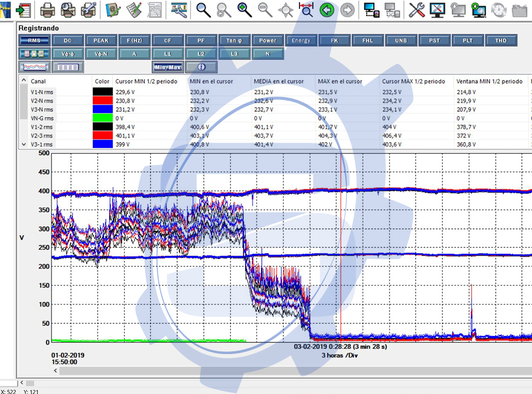Switch to the waveform graph view icon
This screenshot has width=532, height=394.
pyautogui.click(x=35, y=67)
